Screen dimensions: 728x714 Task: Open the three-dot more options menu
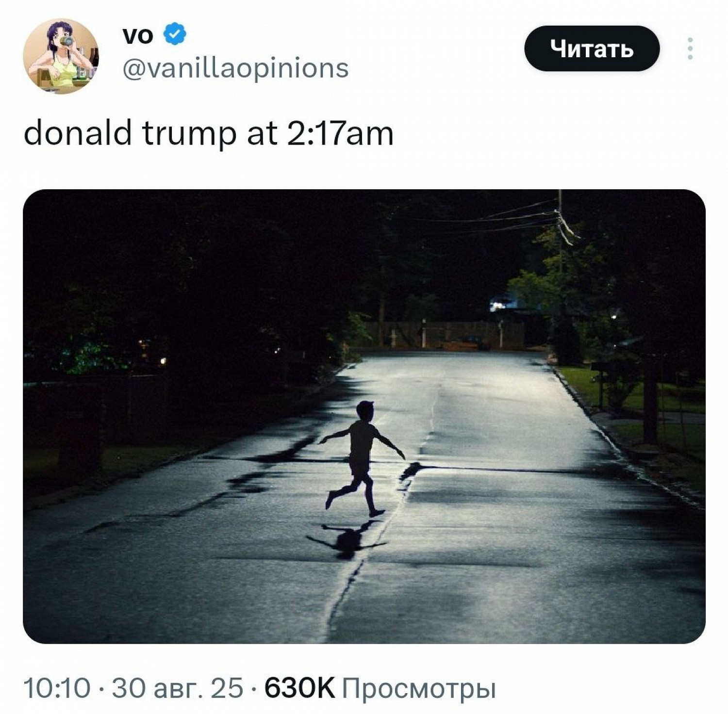tap(690, 49)
